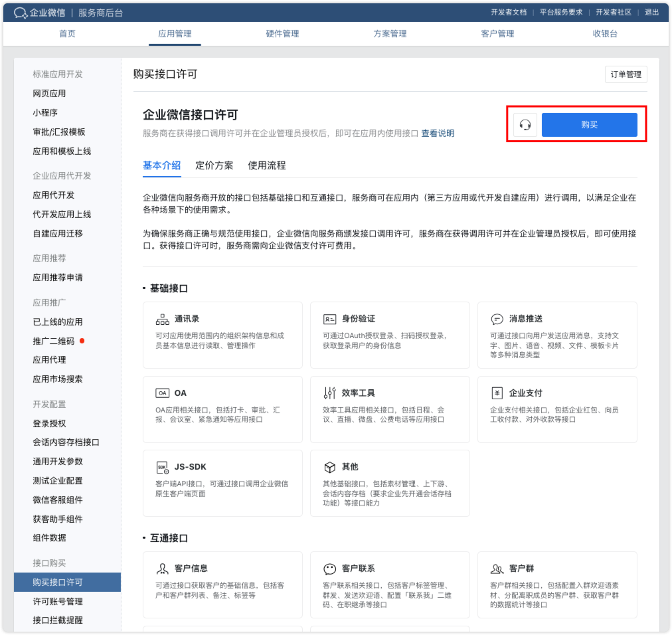Open 推广二维码 sidebar item
672x635 pixels.
[54, 341]
